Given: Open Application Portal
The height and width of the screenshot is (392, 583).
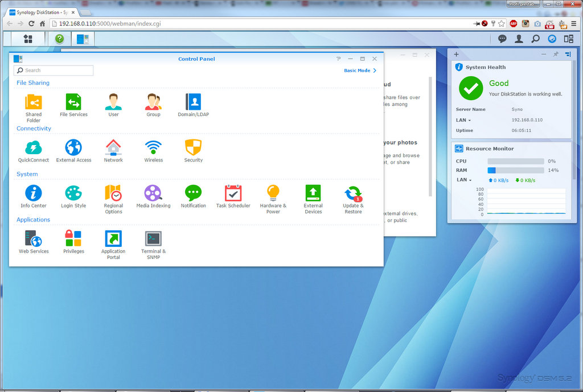Looking at the screenshot, I should tap(113, 245).
